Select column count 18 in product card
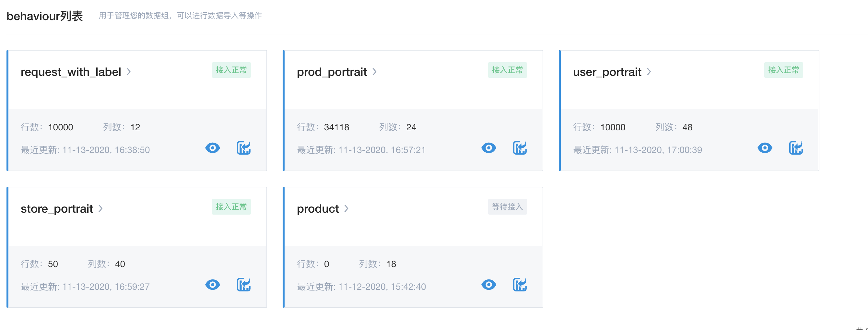The height and width of the screenshot is (330, 868). click(391, 264)
